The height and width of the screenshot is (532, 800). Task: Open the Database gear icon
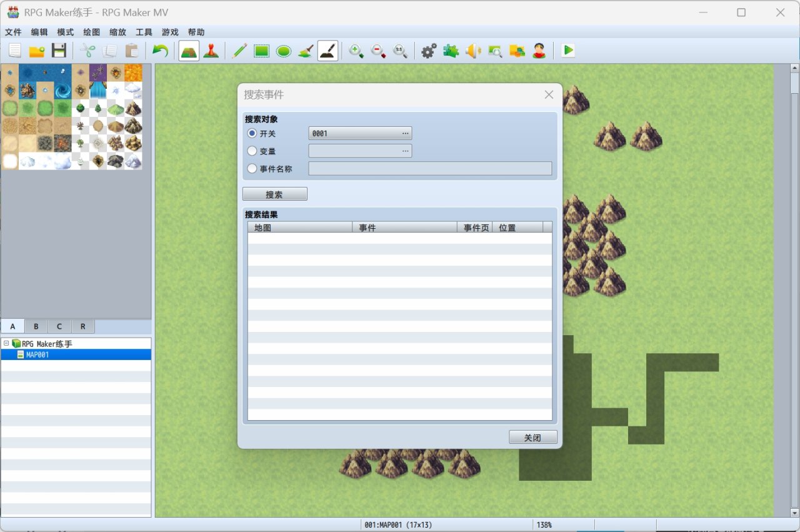click(429, 51)
